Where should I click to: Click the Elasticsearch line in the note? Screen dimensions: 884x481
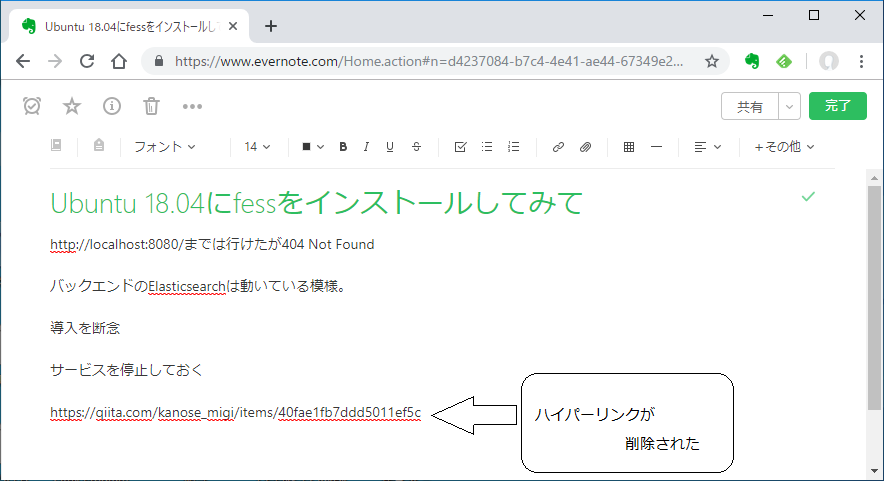pos(198,286)
